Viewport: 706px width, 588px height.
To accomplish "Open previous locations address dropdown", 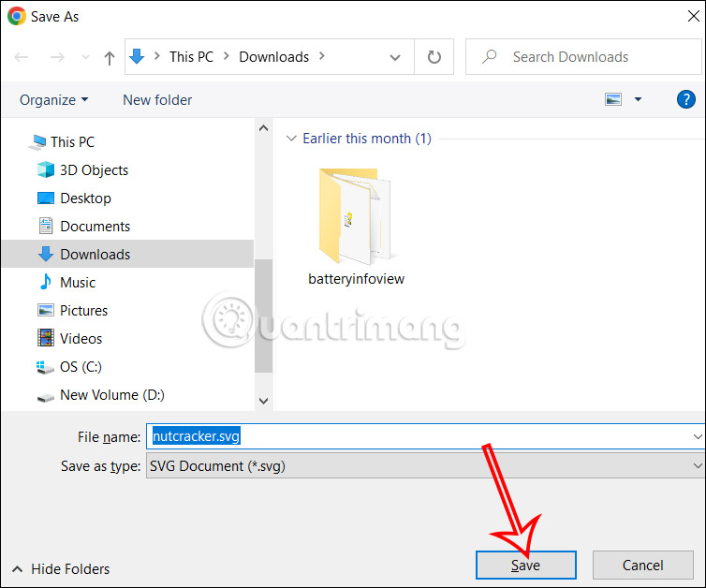I will coord(395,57).
